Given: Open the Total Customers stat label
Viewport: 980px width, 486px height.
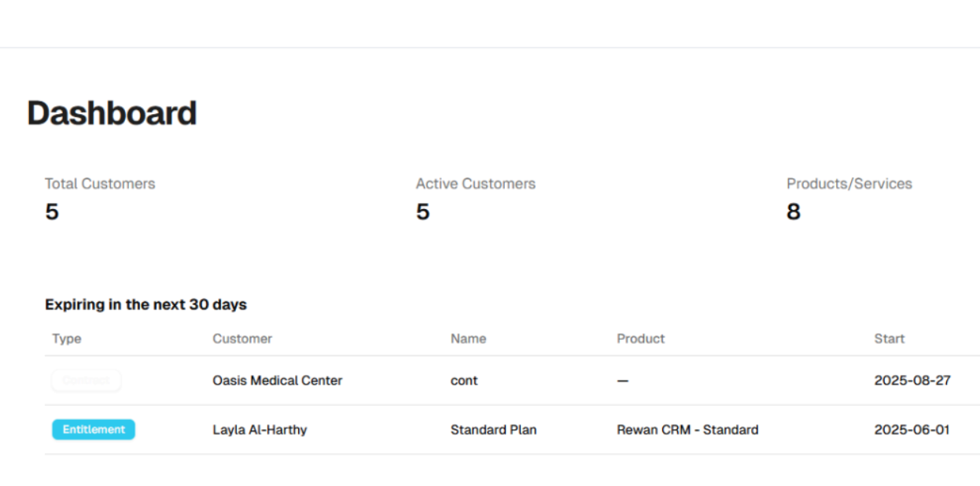Looking at the screenshot, I should click(x=100, y=184).
